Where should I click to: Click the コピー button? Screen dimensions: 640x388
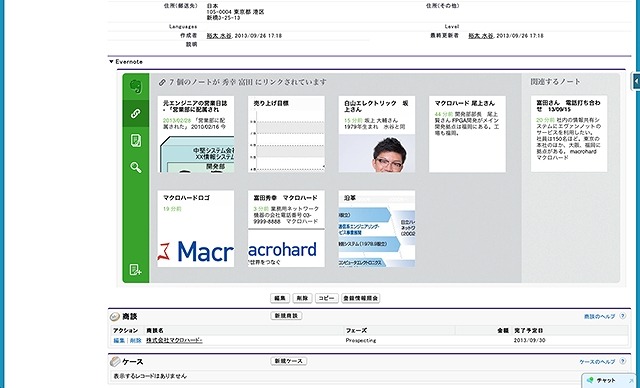pyautogui.click(x=327, y=298)
